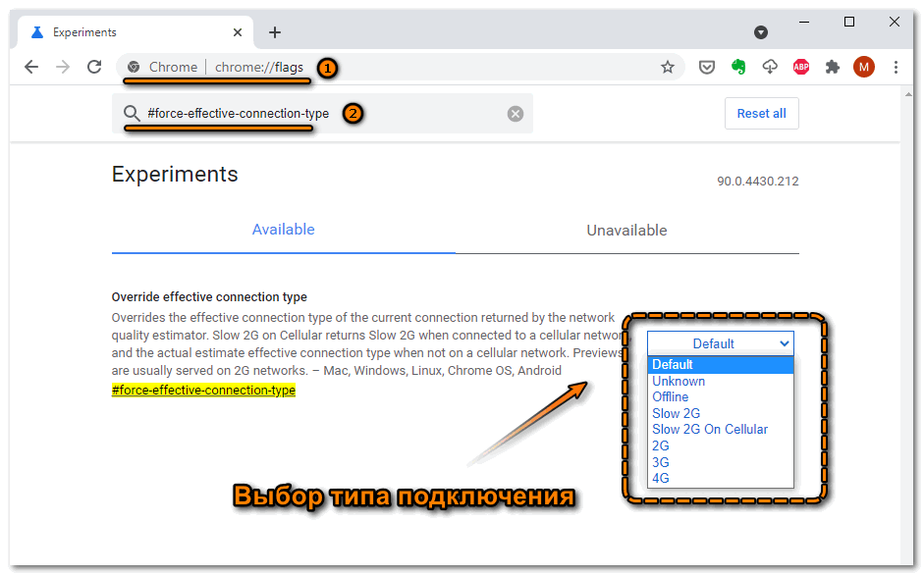Open a new browser tab
This screenshot has width=924, height=576.
point(275,32)
